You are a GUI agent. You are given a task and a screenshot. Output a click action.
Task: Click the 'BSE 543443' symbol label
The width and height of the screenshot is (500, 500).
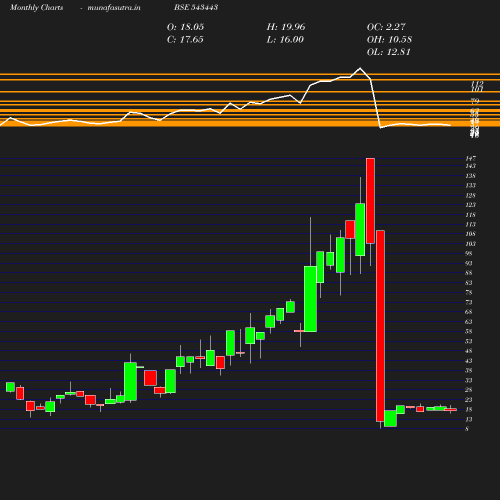[196, 7]
